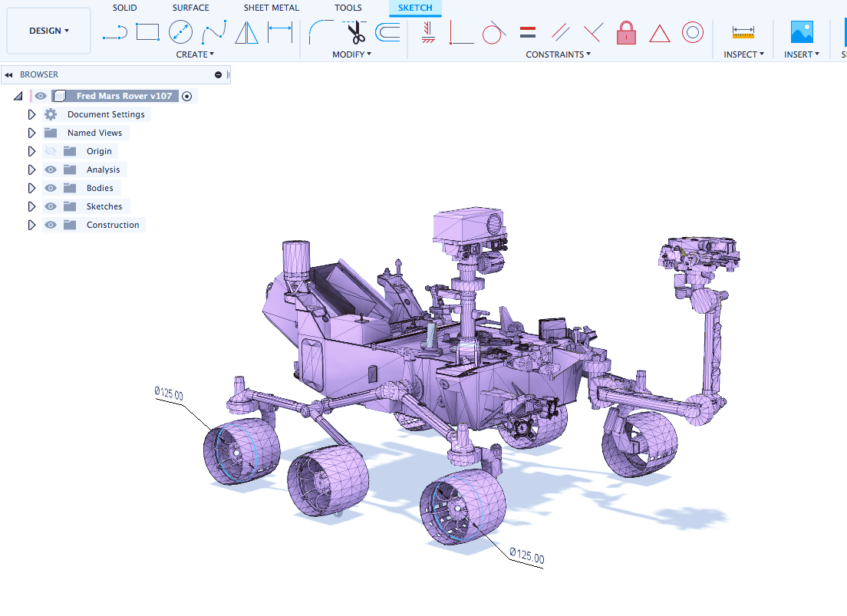Select the Rectangle sketch tool
The width and height of the screenshot is (847, 616).
pyautogui.click(x=147, y=32)
